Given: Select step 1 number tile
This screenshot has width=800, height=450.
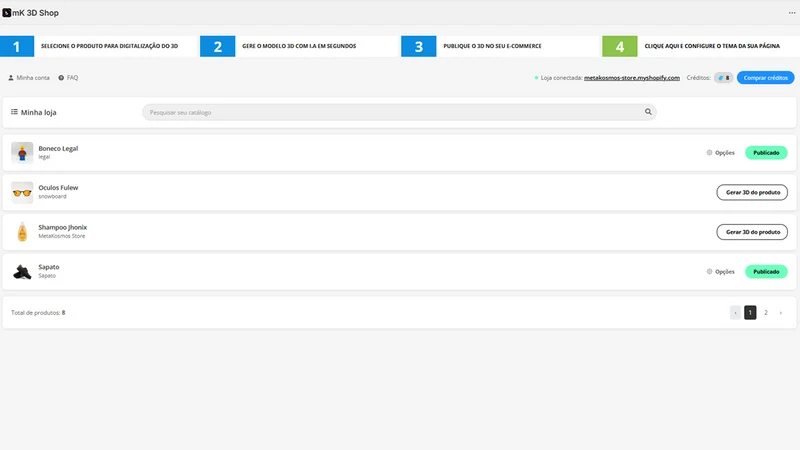Looking at the screenshot, I should 17,46.
